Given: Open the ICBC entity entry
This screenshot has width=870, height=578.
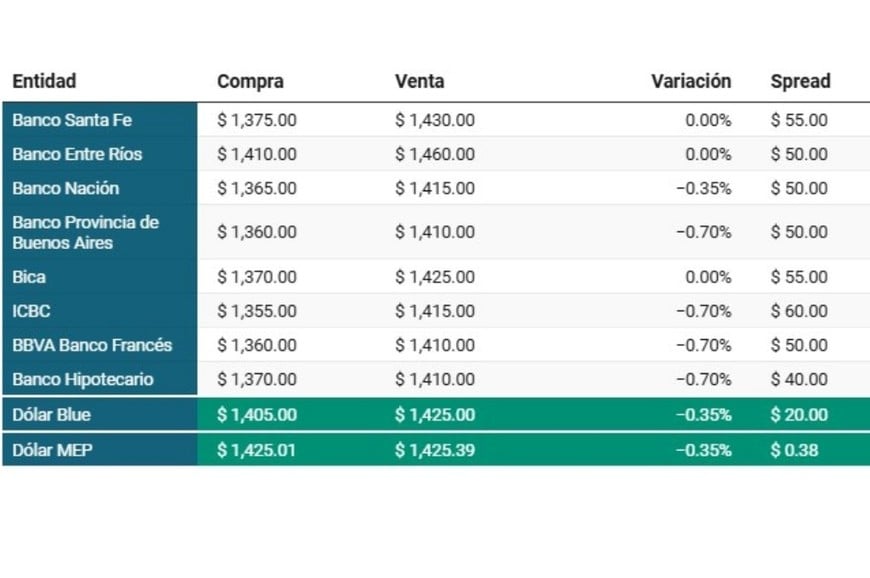Looking at the screenshot, I should [x=31, y=311].
